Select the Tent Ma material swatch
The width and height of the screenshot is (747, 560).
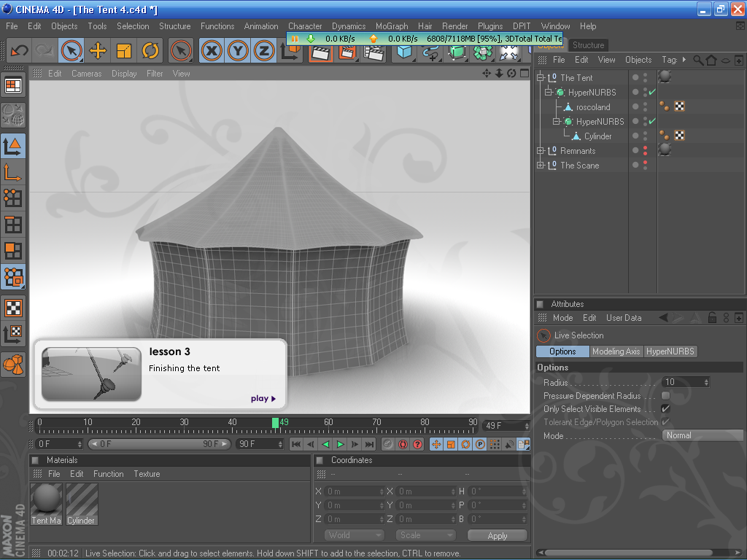[x=46, y=504]
